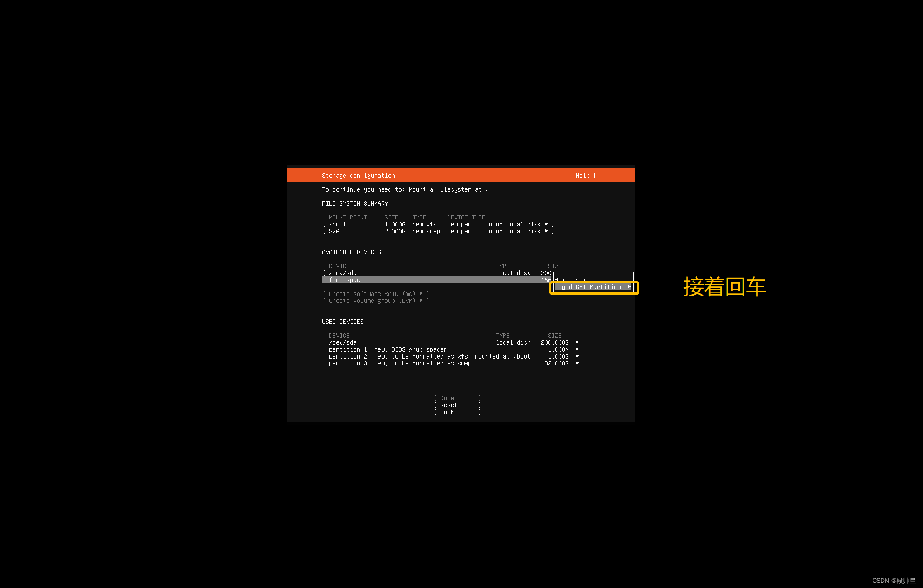923x588 pixels.
Task: Click the Reset button
Action: (458, 405)
